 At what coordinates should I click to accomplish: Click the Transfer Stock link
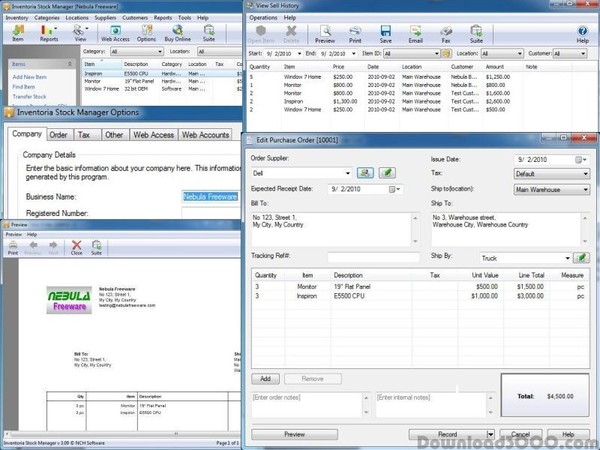coord(29,96)
